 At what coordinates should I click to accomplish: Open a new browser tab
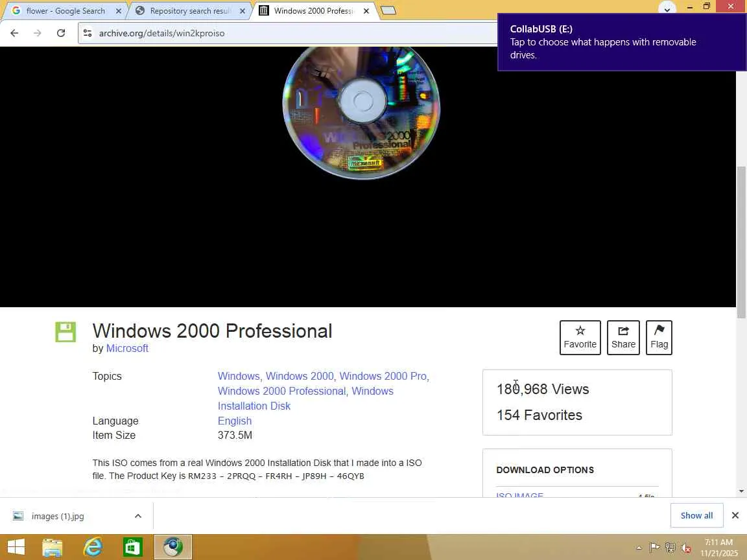point(388,10)
